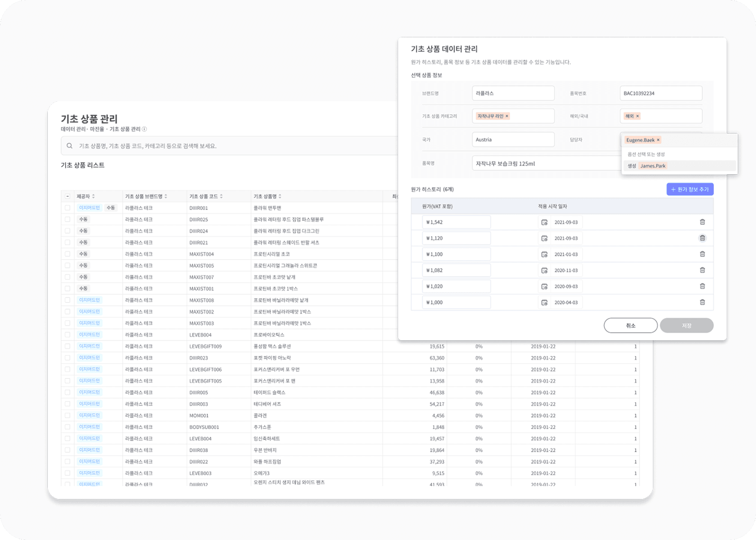Open the 해외/국내 select box
This screenshot has width=756, height=540.
point(661,116)
